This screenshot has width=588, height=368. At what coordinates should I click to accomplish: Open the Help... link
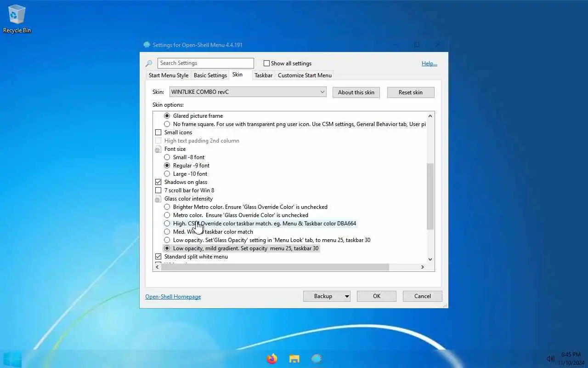[x=430, y=63]
